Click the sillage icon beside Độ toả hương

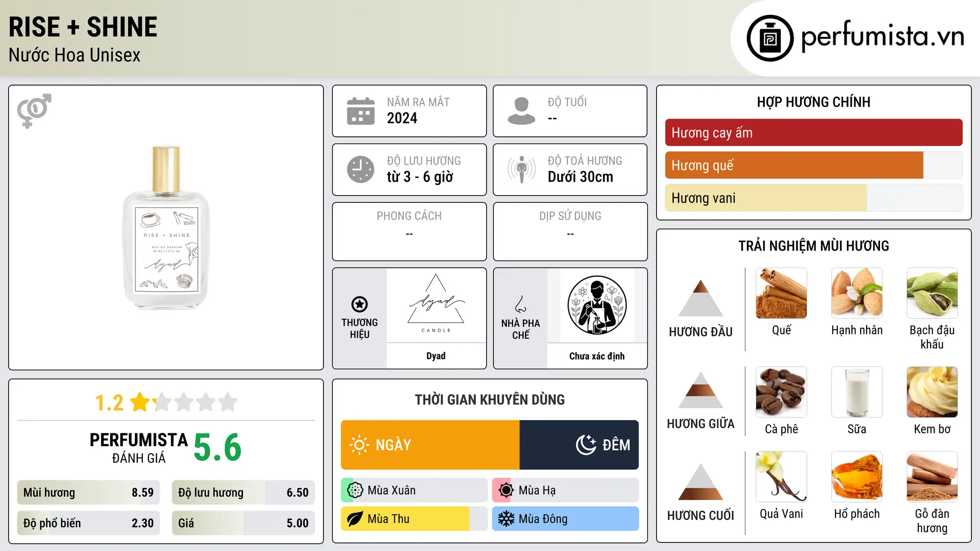coord(522,169)
